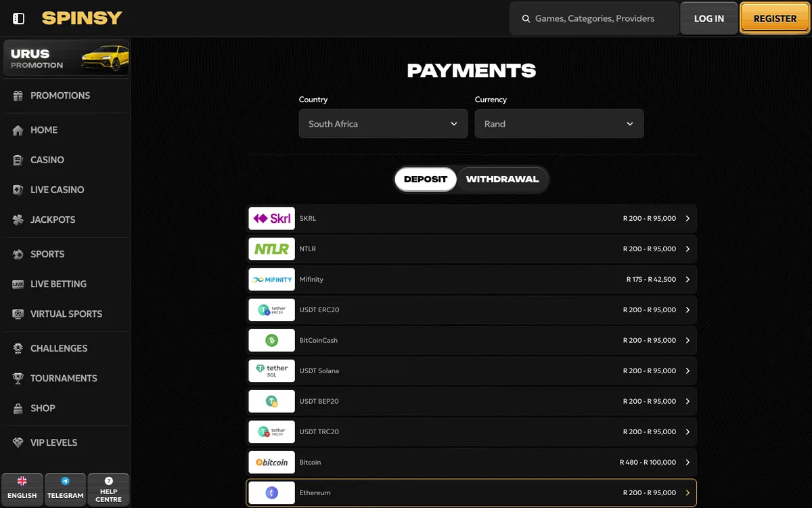Click the Promotions gift icon
Screen dimensions: 812x508
(18, 96)
